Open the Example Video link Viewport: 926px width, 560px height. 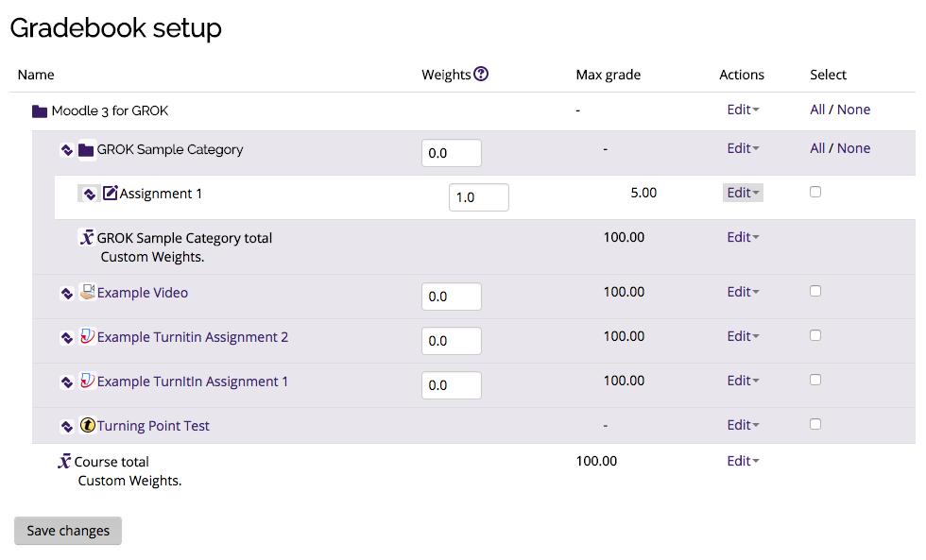tap(143, 293)
